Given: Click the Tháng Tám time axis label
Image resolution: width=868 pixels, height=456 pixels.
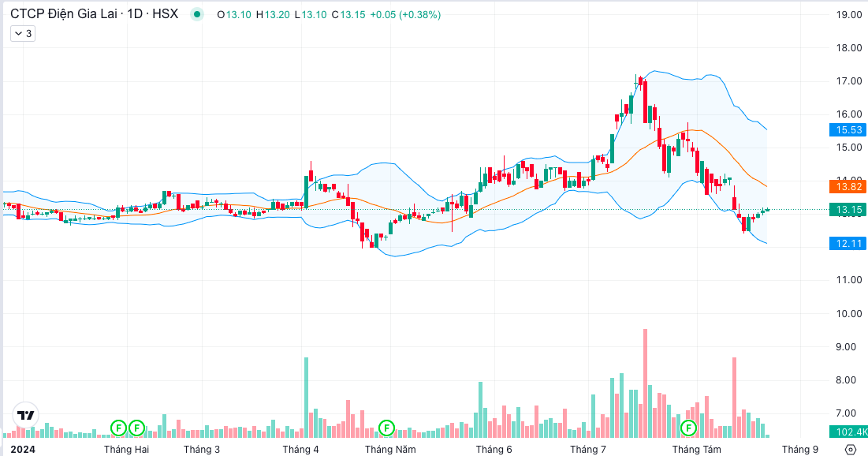Looking at the screenshot, I should pos(696,450).
